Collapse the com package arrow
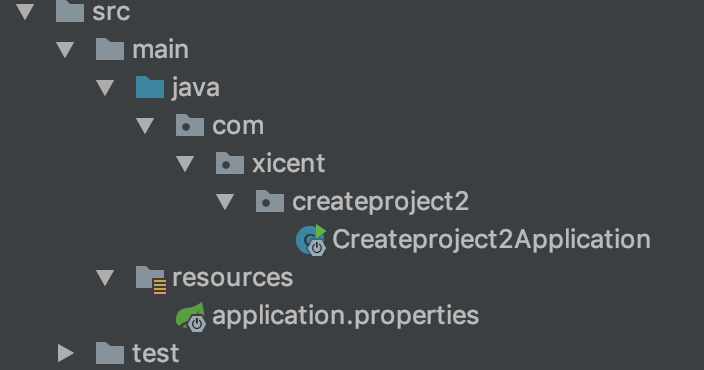The image size is (704, 370). pyautogui.click(x=145, y=126)
